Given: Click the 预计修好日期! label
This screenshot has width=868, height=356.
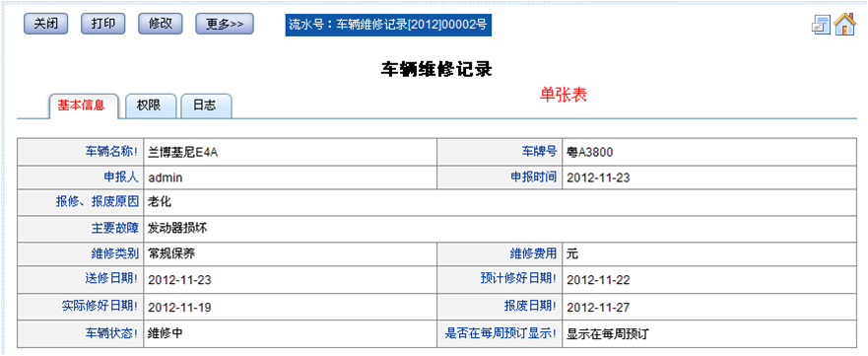Looking at the screenshot, I should 518,278.
